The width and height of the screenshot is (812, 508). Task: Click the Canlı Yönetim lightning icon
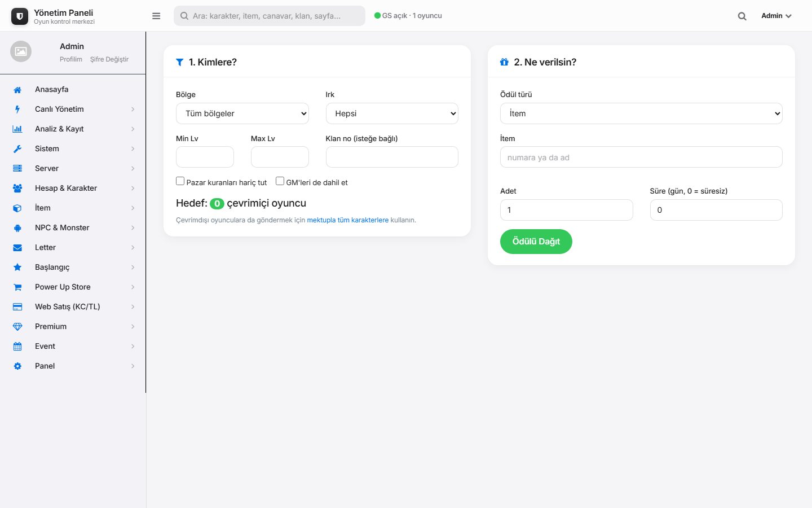(x=17, y=110)
